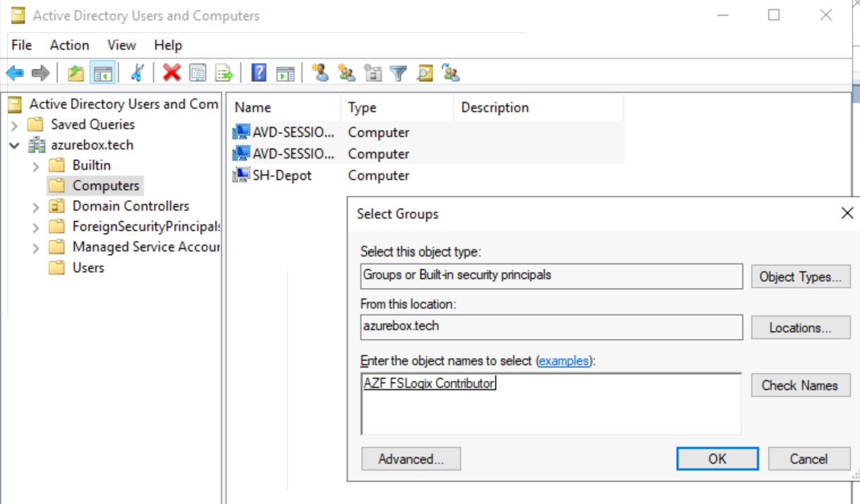
Task: Open the View menu
Action: tap(122, 45)
